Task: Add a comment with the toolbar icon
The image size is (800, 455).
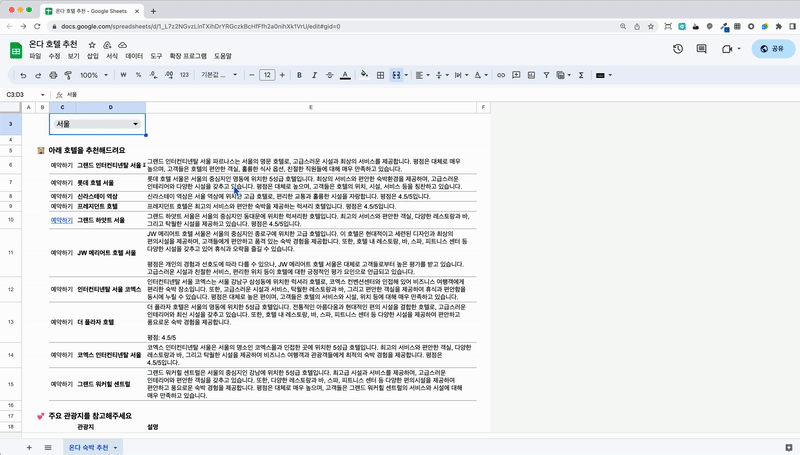Action: (516, 75)
